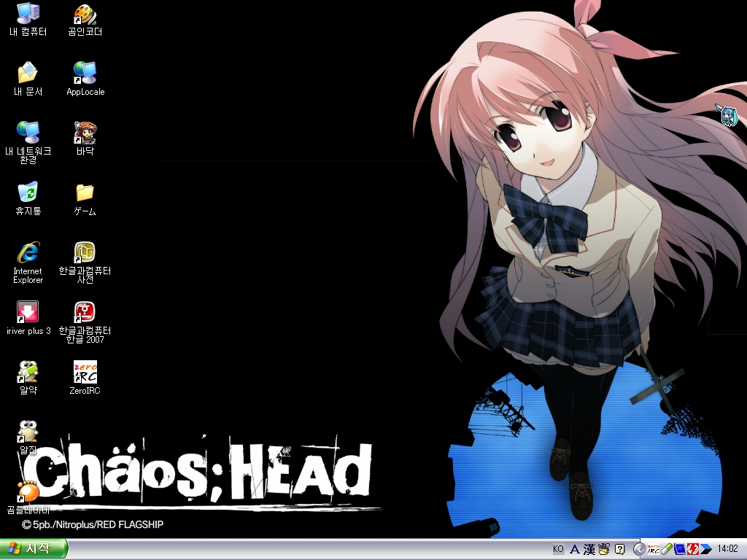The width and height of the screenshot is (747, 560).
Task: Select the 한글과컴퓨터 한글 2007 icon
Action: tap(85, 322)
